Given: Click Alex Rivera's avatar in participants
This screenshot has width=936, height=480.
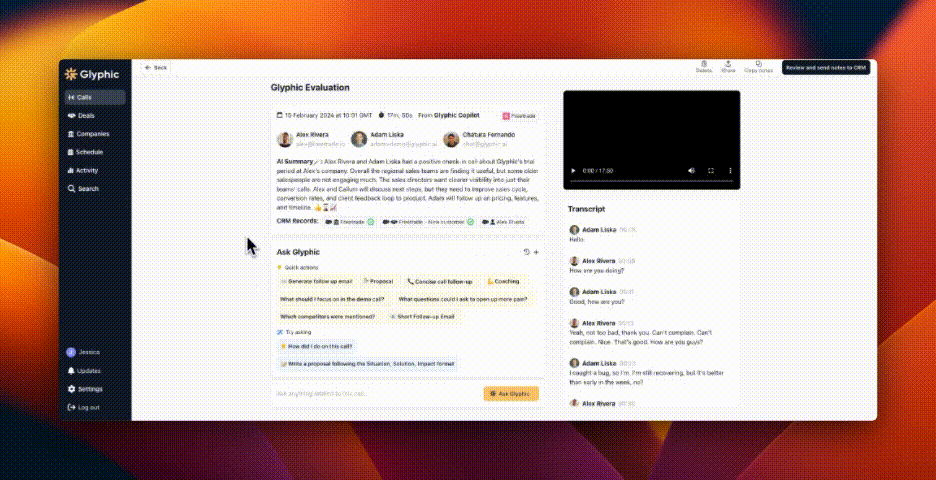Looking at the screenshot, I should tap(285, 140).
